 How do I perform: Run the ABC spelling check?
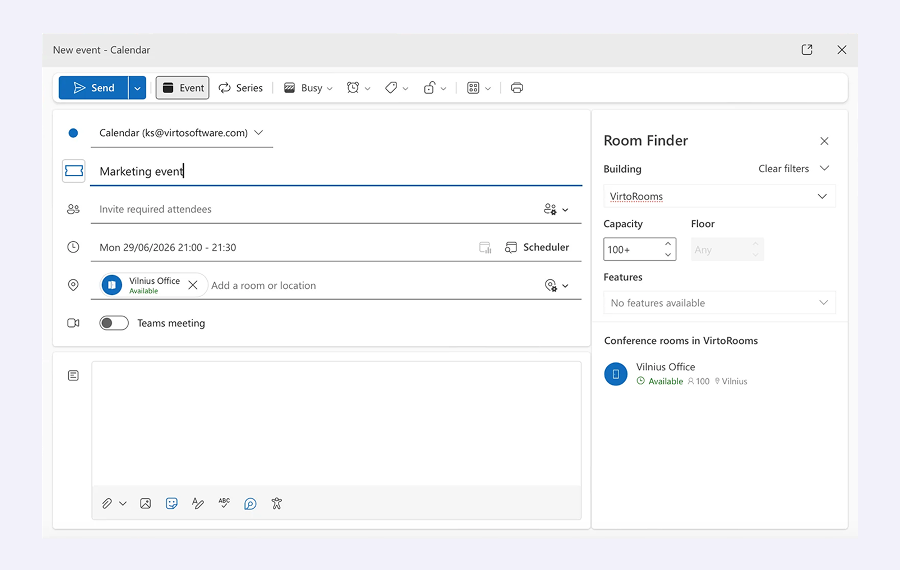pos(224,503)
